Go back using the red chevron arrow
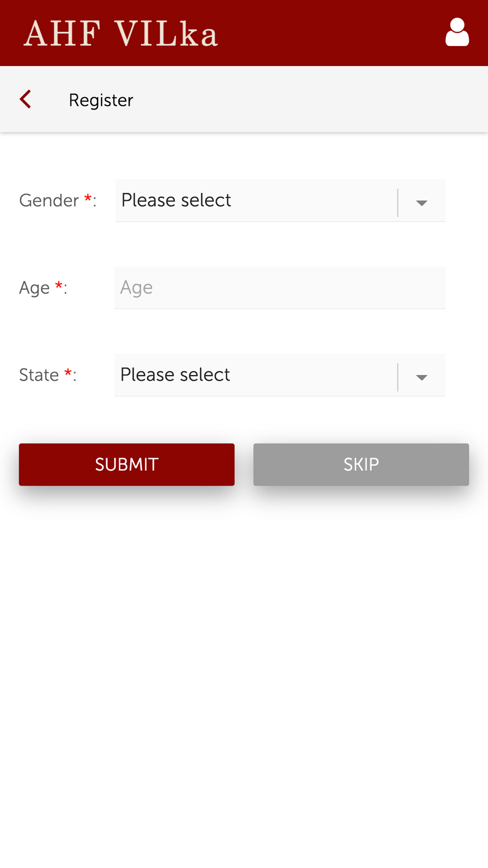488x868 pixels. [25, 99]
